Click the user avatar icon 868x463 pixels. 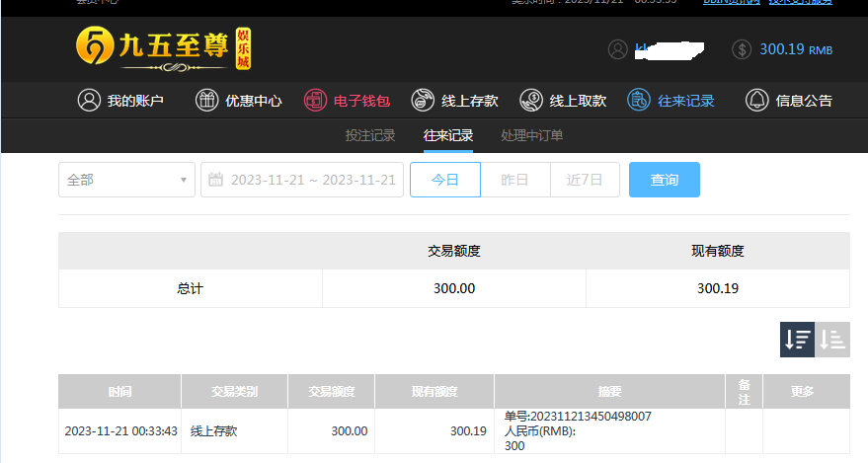tap(618, 49)
